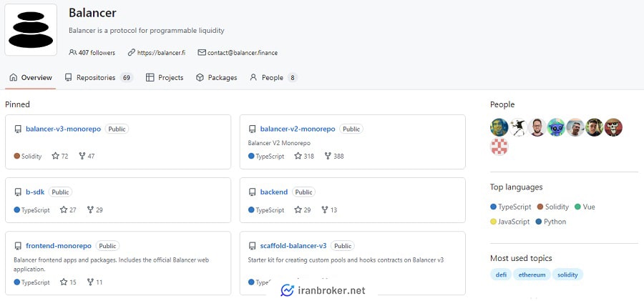
Task: Click the yellow JavaScript dot in Top languages
Action: point(493,222)
